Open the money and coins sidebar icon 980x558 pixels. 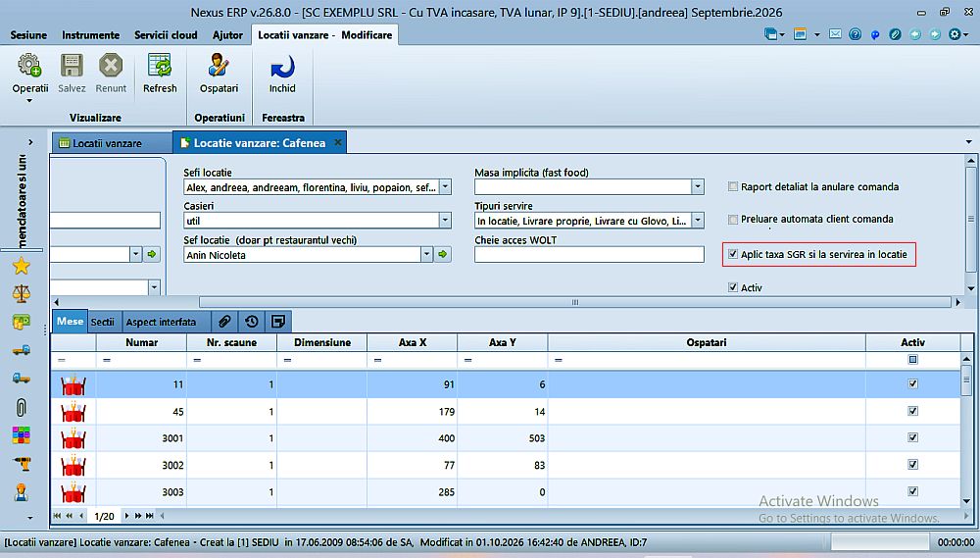[22, 323]
